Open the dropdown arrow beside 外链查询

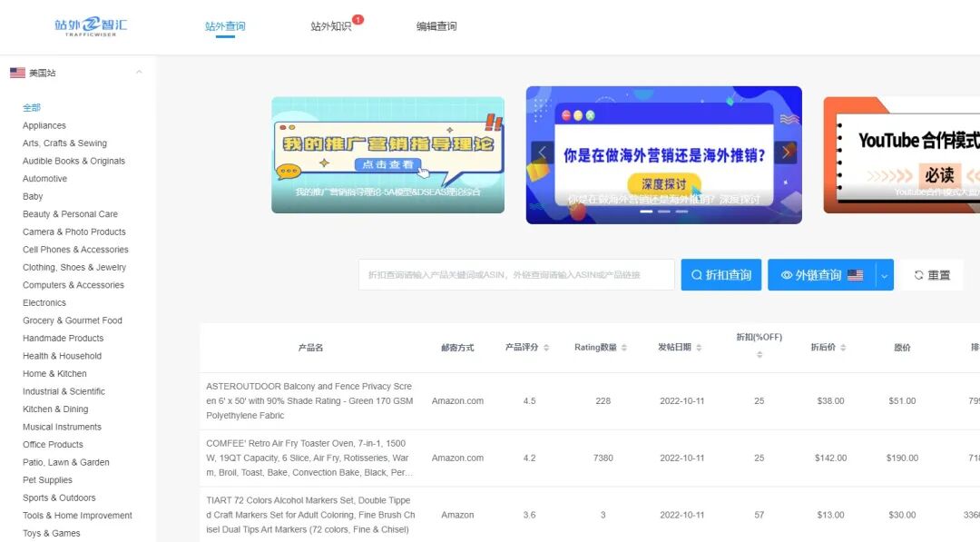pyautogui.click(x=883, y=274)
